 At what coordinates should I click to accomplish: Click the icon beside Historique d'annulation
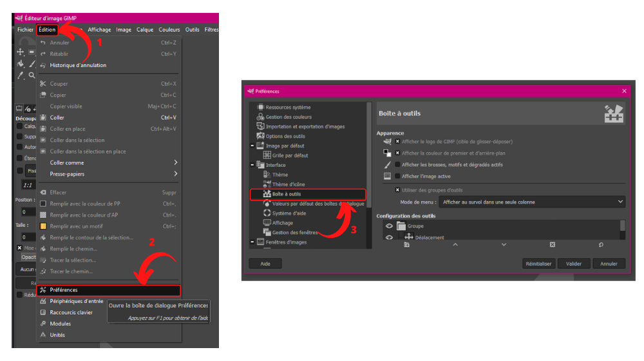(43, 65)
